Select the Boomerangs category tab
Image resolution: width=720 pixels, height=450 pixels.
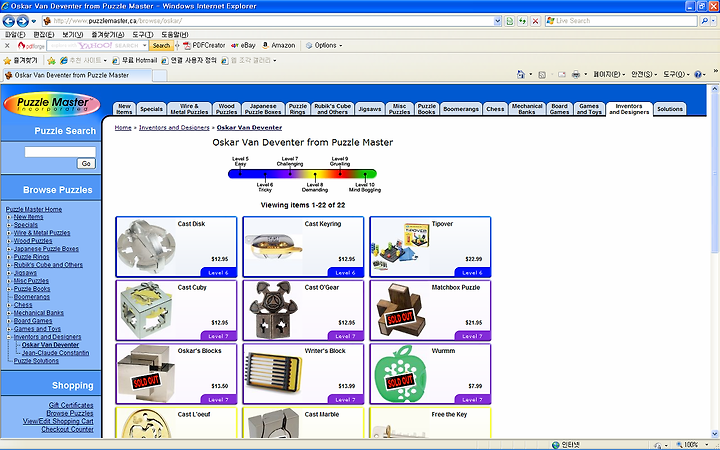[461, 109]
